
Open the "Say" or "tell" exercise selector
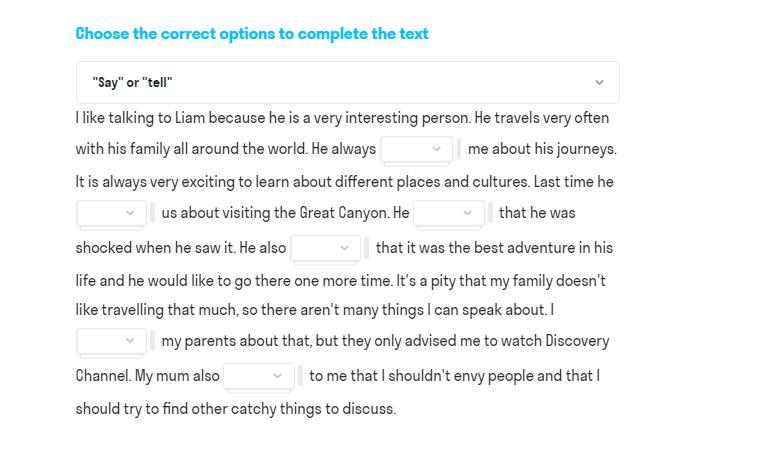348,83
